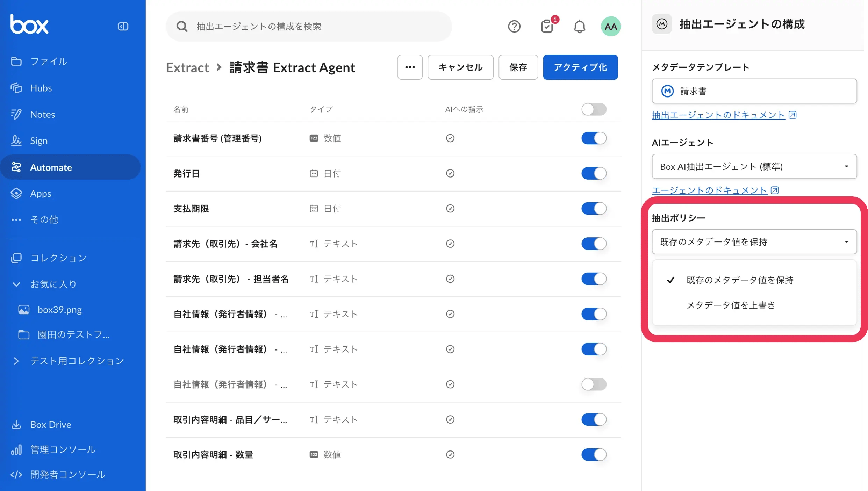Screen dimensions: 868x491
Task: Open the エージェントのドキュメント link
Action: click(710, 190)
